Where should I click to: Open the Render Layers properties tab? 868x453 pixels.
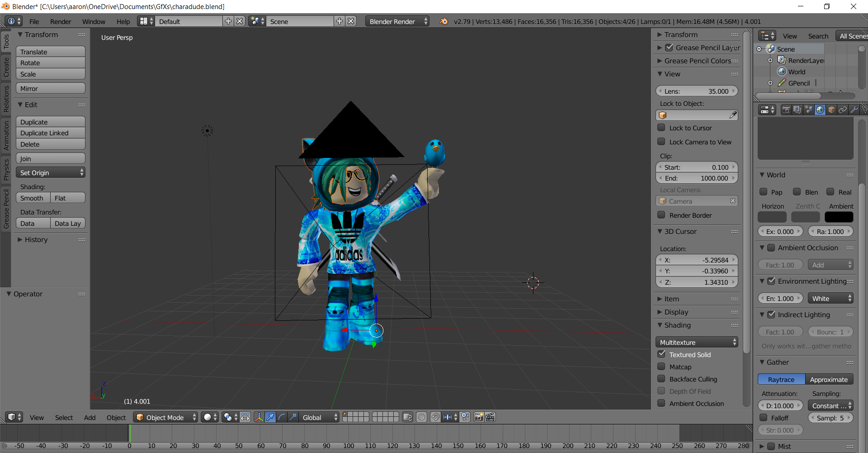tap(797, 110)
